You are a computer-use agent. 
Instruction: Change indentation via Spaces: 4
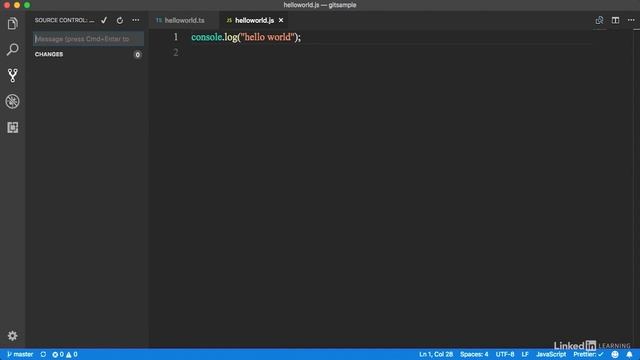coord(474,354)
